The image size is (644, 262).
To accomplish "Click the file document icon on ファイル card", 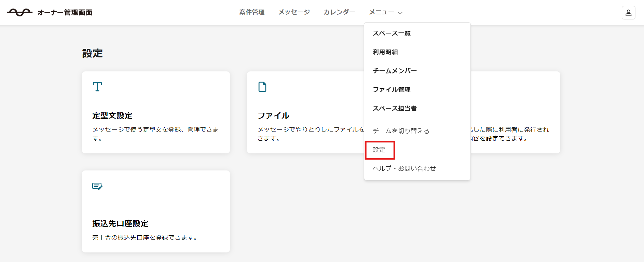I will [262, 87].
